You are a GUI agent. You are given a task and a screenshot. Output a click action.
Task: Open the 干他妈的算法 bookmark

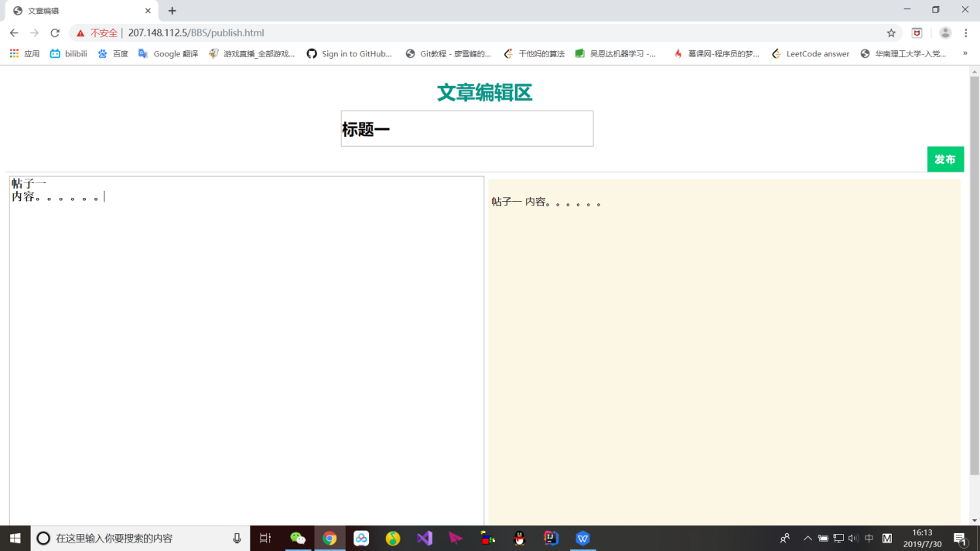[534, 54]
